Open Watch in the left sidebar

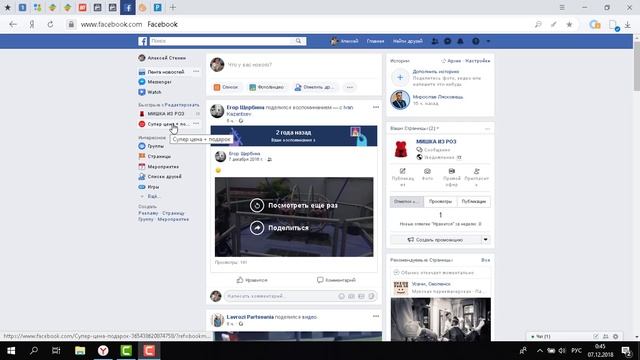pyautogui.click(x=154, y=92)
